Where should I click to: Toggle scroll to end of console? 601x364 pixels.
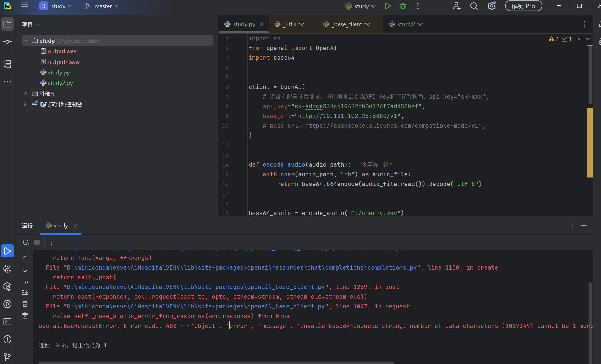[25, 292]
